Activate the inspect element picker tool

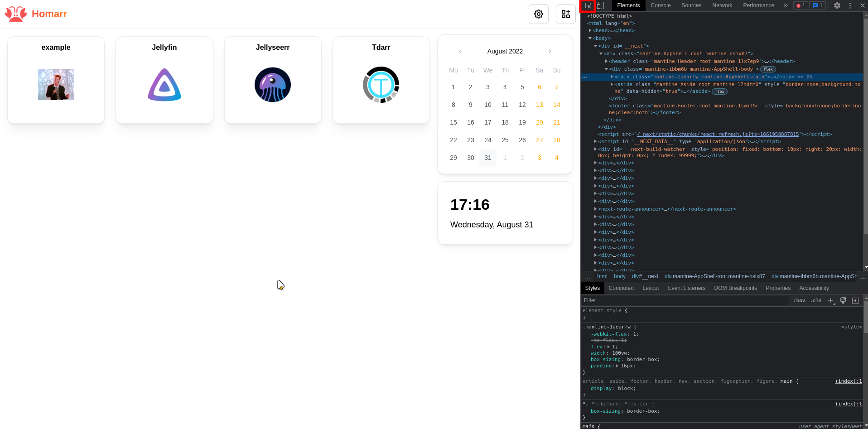(588, 5)
